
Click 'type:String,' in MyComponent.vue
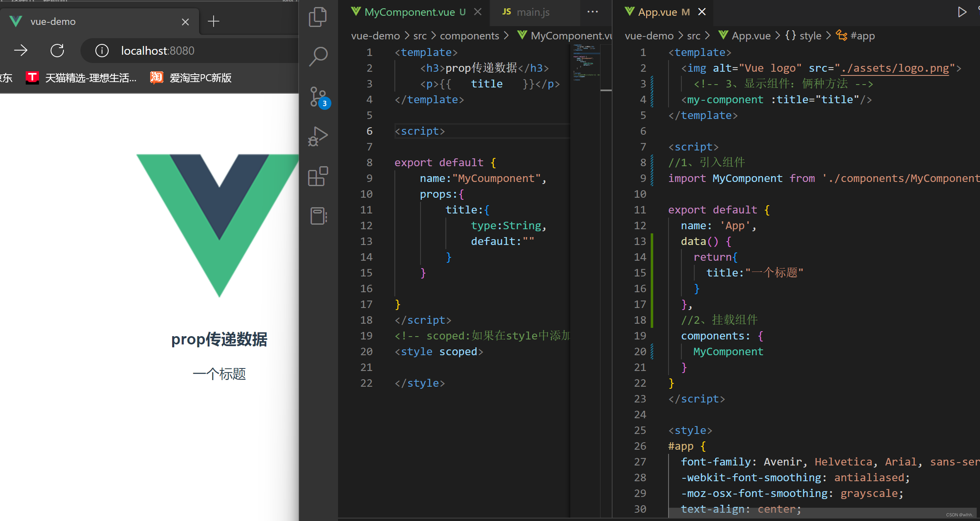click(508, 225)
